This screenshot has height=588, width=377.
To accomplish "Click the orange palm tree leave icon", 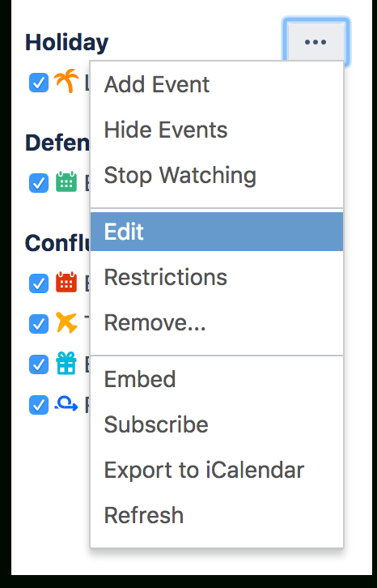I will (x=66, y=81).
